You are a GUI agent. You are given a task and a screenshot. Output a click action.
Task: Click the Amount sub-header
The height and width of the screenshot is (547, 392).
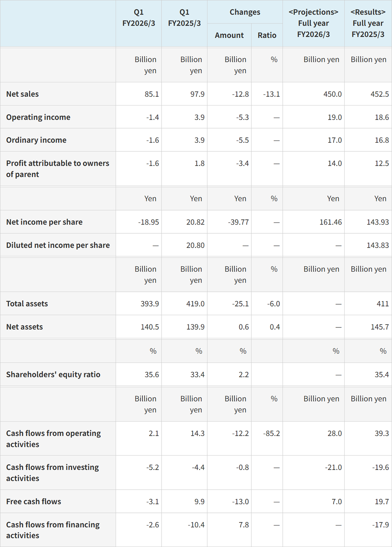229,35
